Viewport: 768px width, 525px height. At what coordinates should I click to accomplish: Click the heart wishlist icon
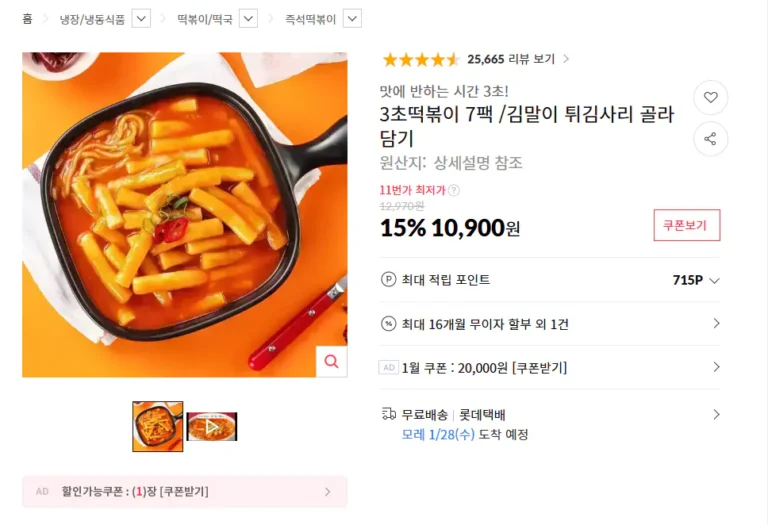point(710,98)
